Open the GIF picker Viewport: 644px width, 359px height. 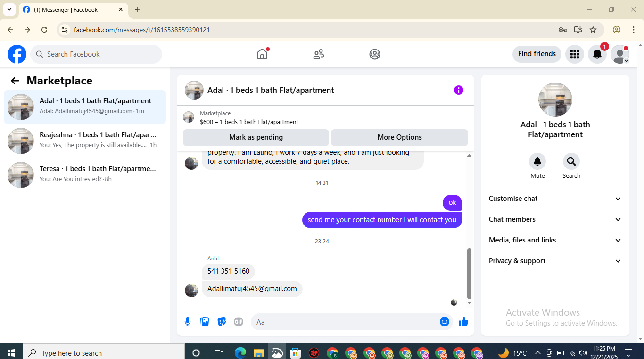(239, 322)
